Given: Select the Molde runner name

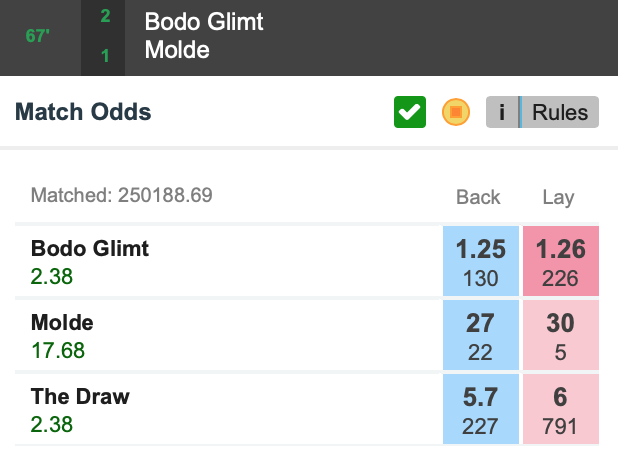Looking at the screenshot, I should point(62,323).
